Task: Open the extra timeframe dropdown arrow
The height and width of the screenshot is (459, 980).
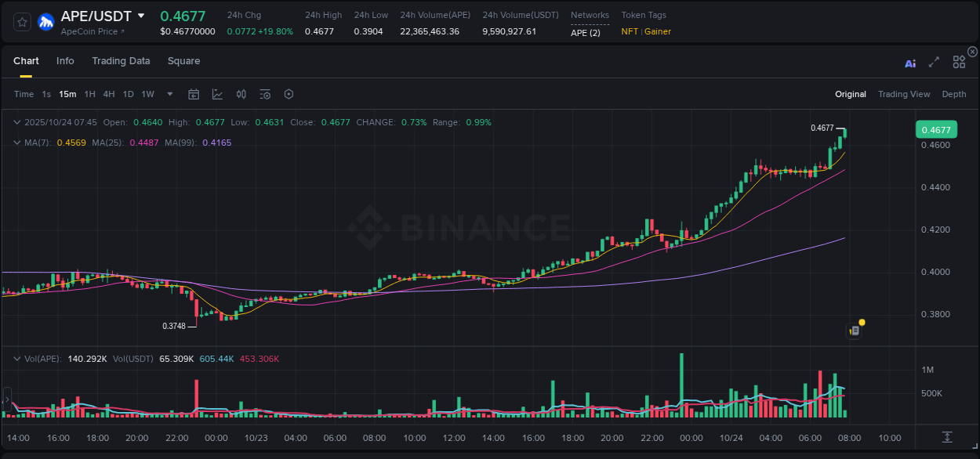Action: point(169,94)
